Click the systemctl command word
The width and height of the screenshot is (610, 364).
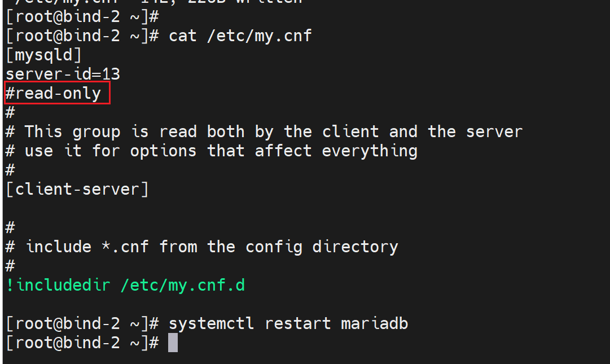click(x=212, y=323)
